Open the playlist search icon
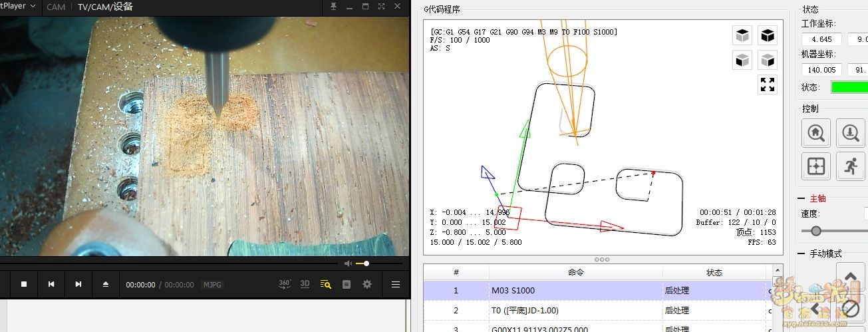Image resolution: width=868 pixels, height=332 pixels. (325, 284)
